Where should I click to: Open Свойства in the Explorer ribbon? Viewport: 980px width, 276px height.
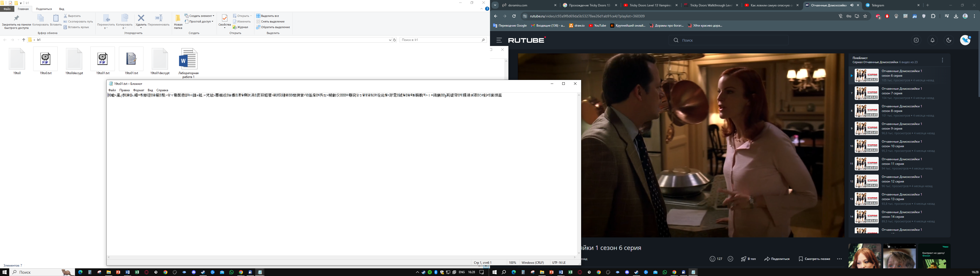(225, 21)
